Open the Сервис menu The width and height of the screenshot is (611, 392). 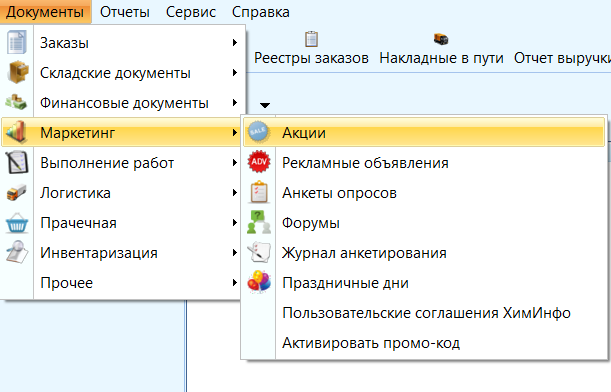(191, 12)
